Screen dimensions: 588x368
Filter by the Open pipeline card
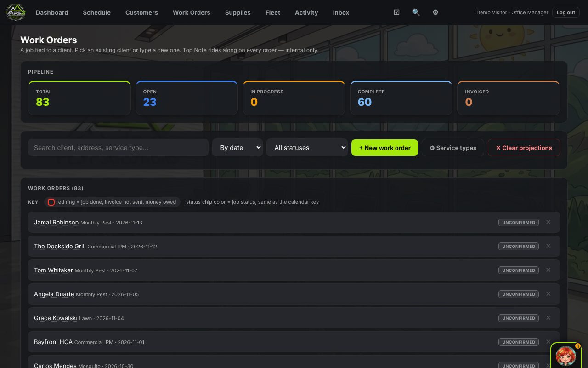[187, 98]
